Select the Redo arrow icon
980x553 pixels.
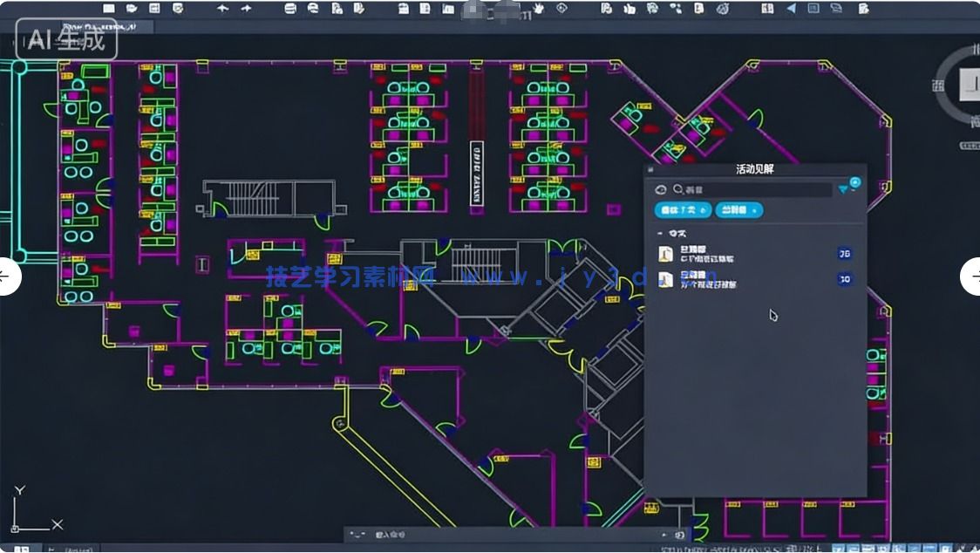(248, 8)
